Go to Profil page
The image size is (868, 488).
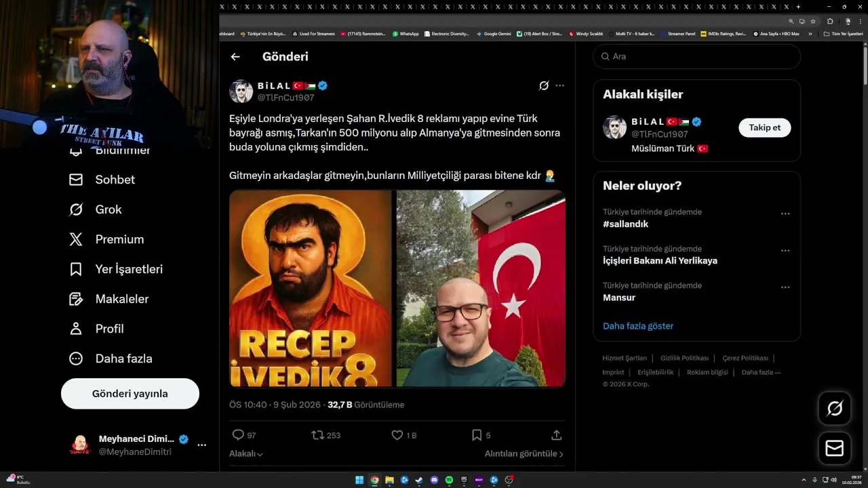point(96,329)
